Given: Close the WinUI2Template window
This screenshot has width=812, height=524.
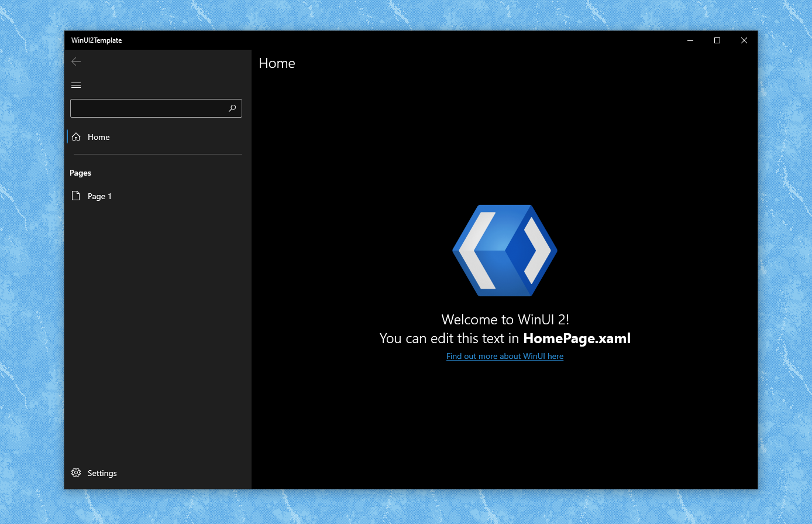Looking at the screenshot, I should tap(744, 40).
